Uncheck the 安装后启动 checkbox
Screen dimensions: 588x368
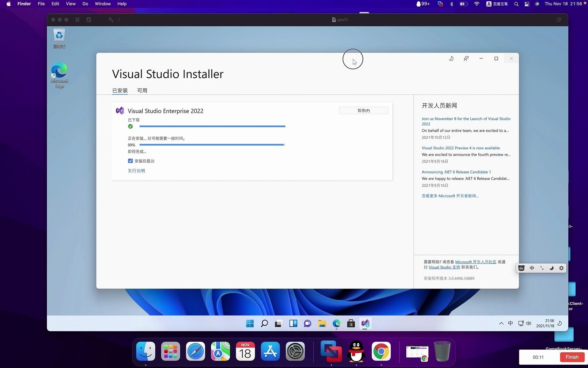130,161
